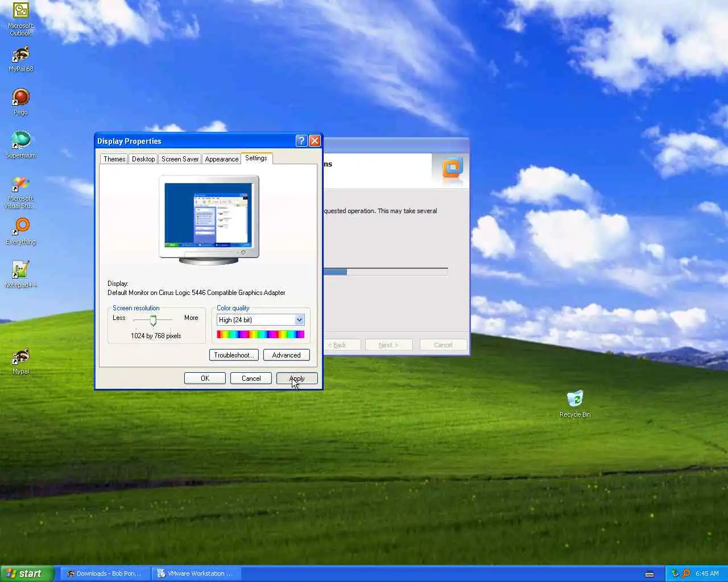Open the MyPal 68 desktop shortcut
Image resolution: width=728 pixels, height=582 pixels.
pos(20,59)
